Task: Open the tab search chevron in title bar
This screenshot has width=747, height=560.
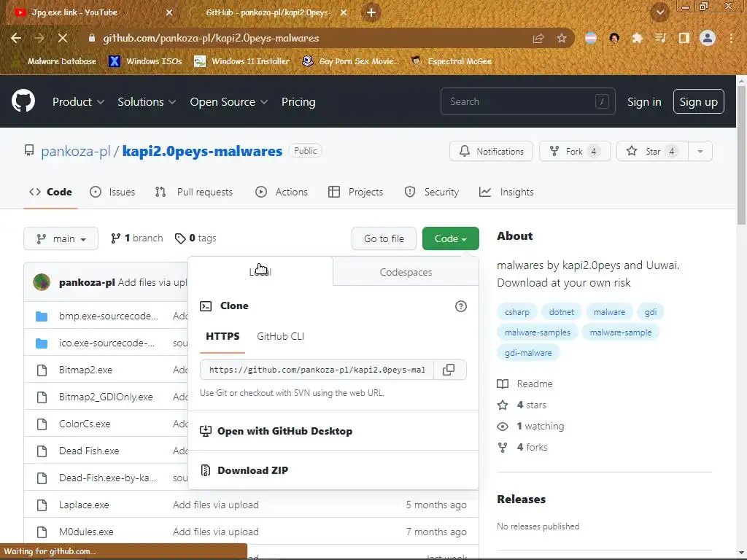Action: pos(660,12)
